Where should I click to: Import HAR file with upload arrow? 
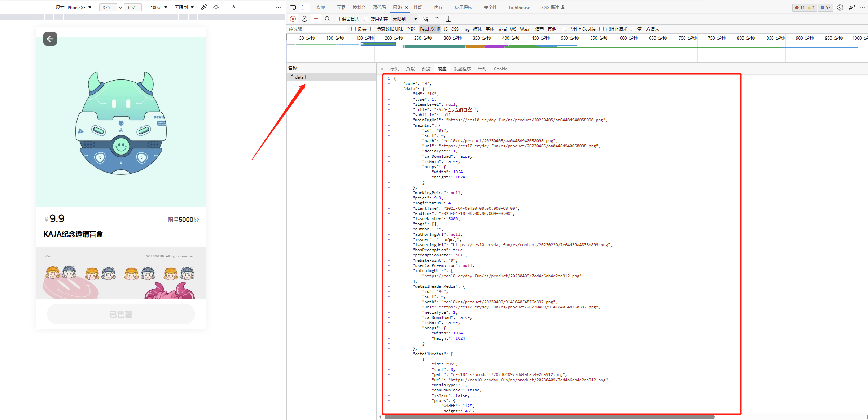coord(437,19)
